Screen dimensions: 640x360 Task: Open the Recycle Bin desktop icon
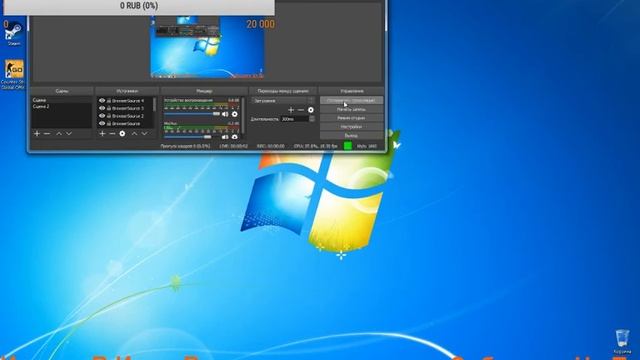622,342
